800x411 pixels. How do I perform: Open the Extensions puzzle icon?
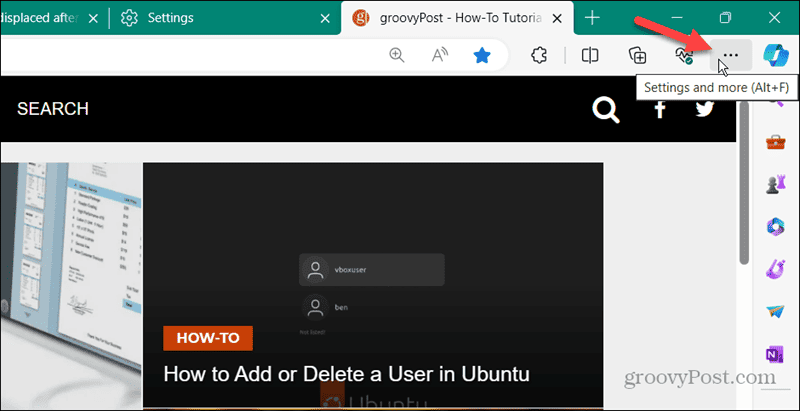(x=539, y=55)
